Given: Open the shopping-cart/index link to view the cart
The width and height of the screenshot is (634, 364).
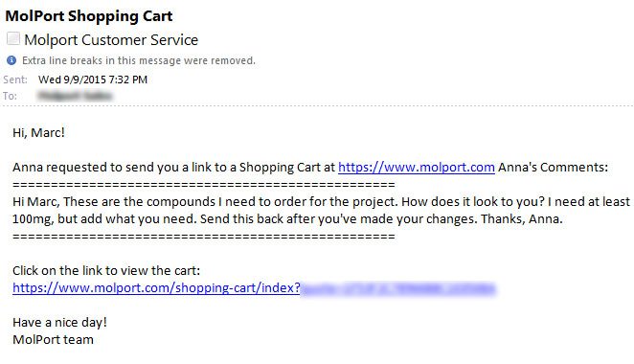Looking at the screenshot, I should (x=254, y=288).
